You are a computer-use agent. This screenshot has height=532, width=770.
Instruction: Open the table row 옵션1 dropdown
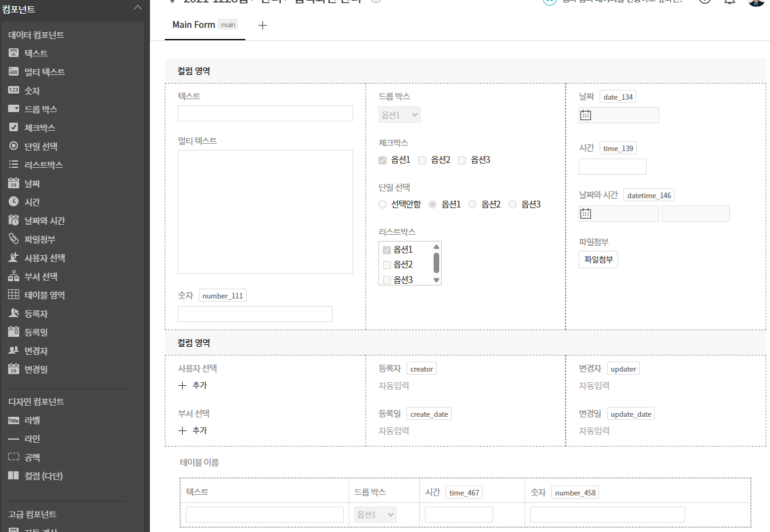375,515
